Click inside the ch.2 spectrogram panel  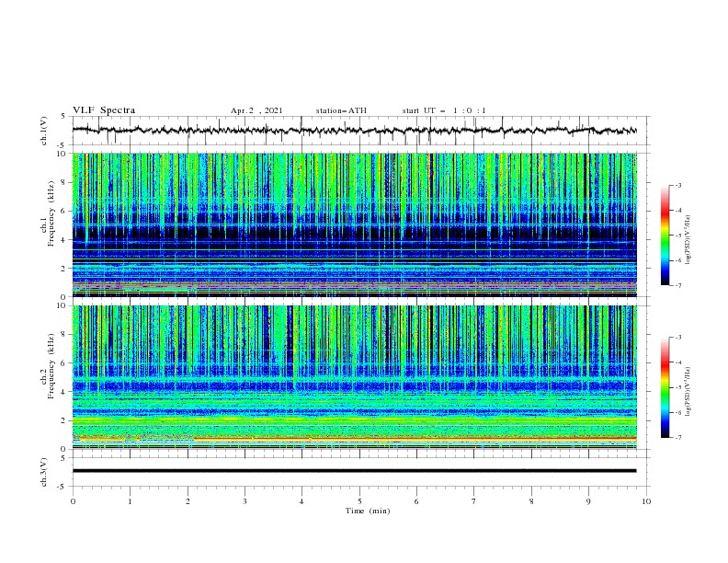[x=354, y=377]
